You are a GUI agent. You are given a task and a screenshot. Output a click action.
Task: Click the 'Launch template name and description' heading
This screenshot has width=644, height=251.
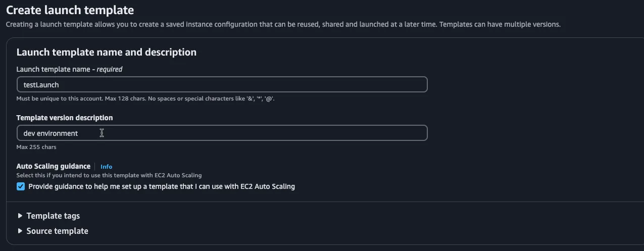(x=106, y=52)
